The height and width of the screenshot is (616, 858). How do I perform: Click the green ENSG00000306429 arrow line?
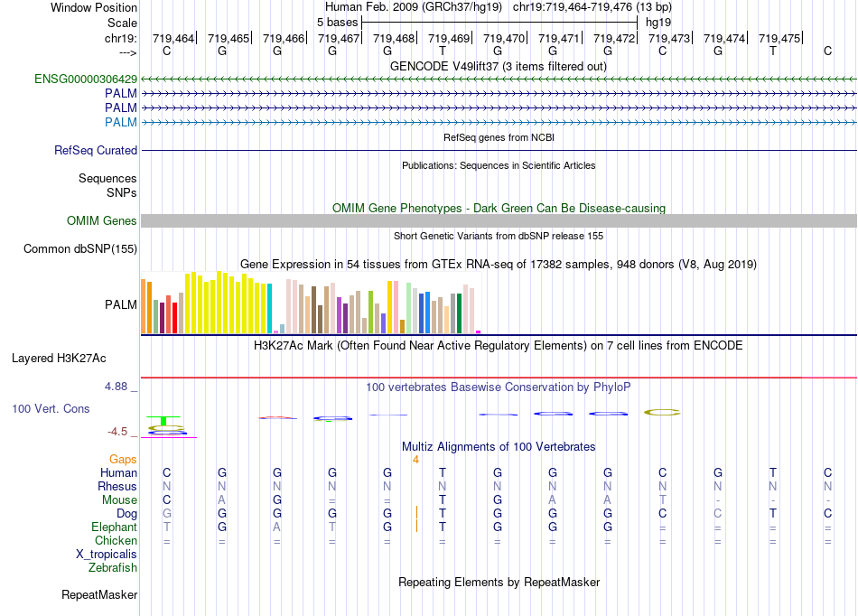click(x=499, y=79)
